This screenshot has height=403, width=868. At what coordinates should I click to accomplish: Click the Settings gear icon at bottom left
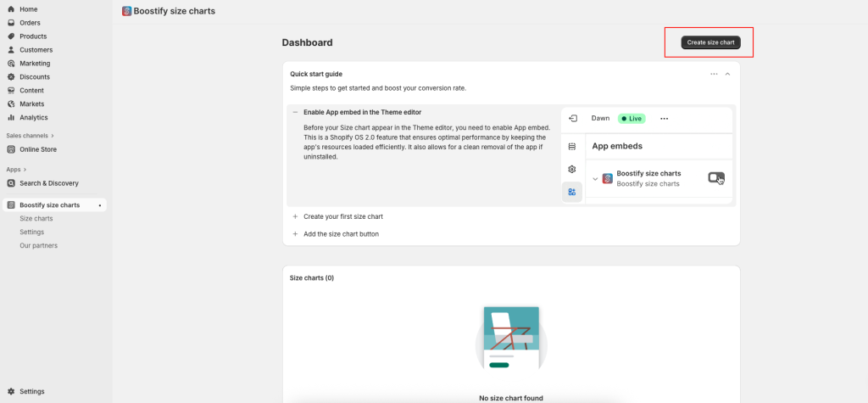11,391
